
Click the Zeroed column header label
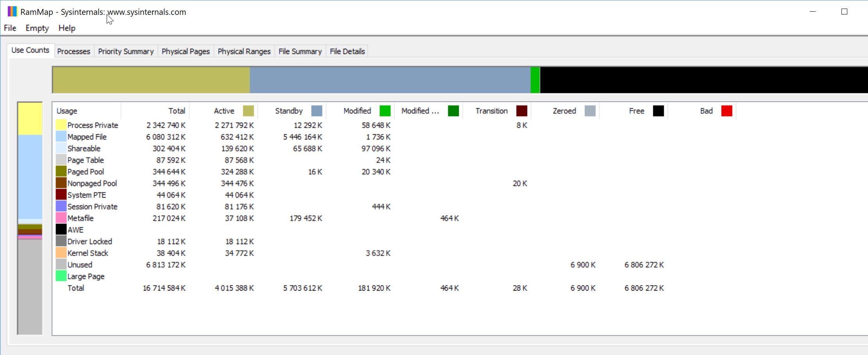pos(564,111)
